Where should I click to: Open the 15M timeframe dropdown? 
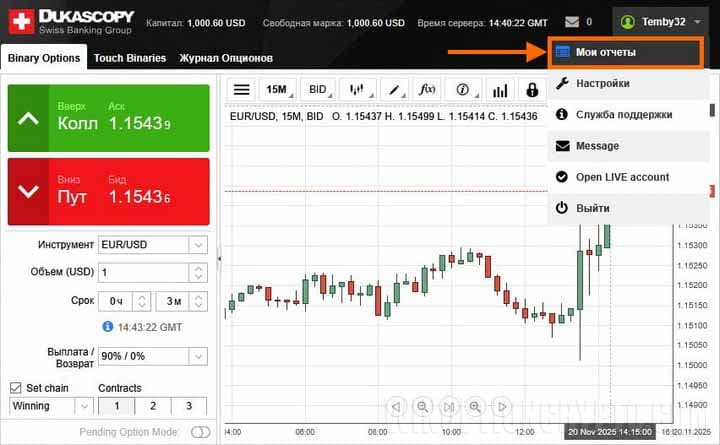tap(279, 89)
